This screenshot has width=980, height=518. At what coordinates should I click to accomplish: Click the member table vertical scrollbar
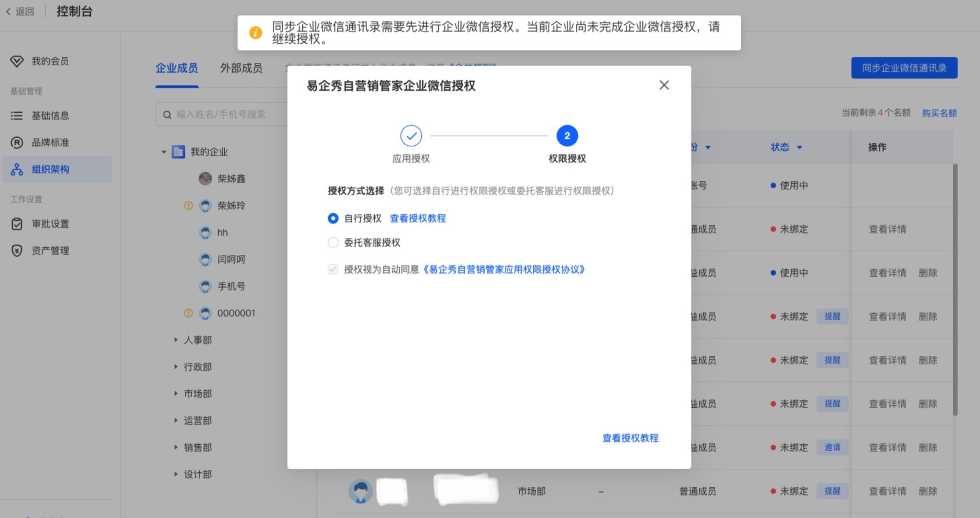[955, 290]
